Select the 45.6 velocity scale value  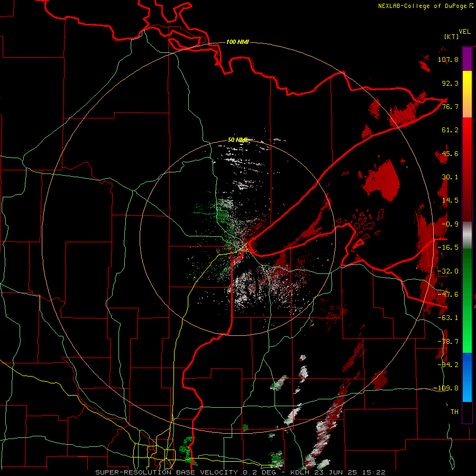(x=450, y=153)
